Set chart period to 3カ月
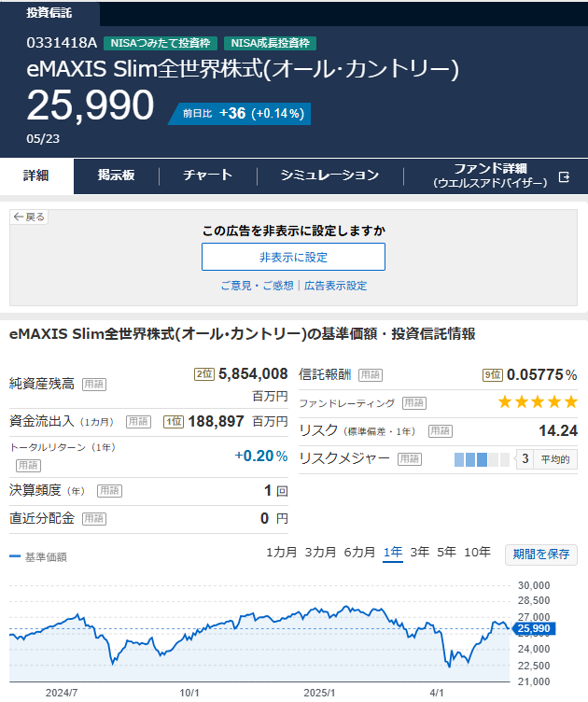 click(x=320, y=553)
